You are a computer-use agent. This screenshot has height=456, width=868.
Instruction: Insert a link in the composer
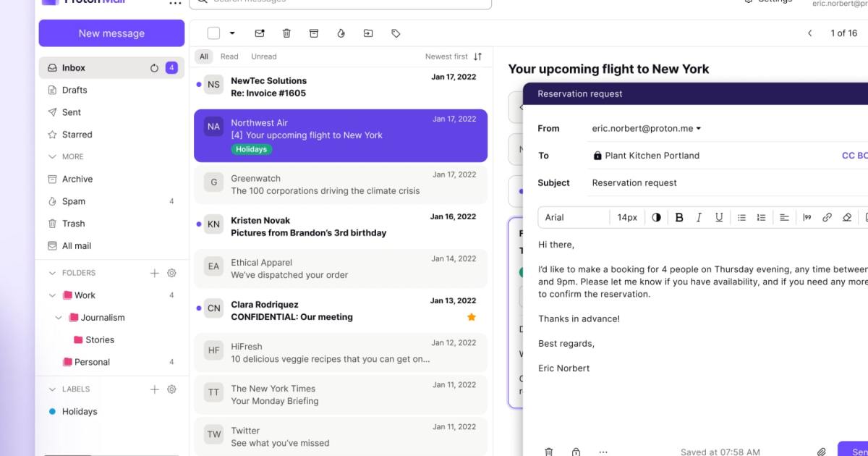tap(827, 217)
